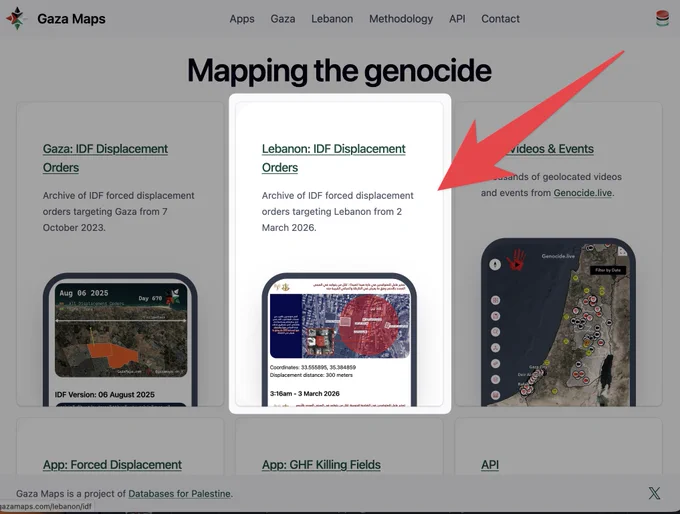680x514 pixels.
Task: Open Lebanon: IDF Displacement Orders link
Action: click(333, 158)
